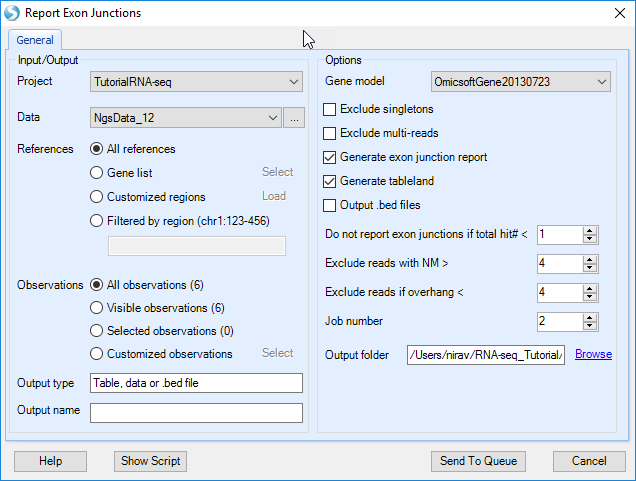Click the Show Script button
The height and width of the screenshot is (481, 636).
[x=150, y=461]
